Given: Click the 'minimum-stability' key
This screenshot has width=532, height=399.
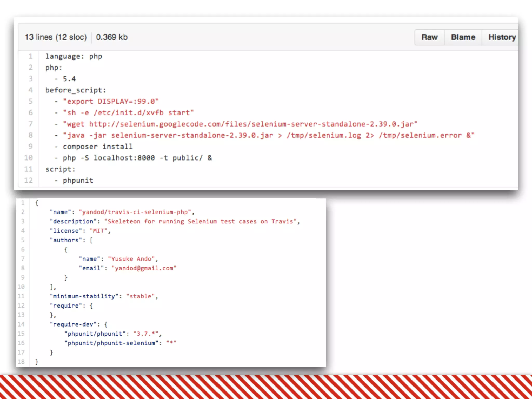Looking at the screenshot, I should click(x=84, y=296).
